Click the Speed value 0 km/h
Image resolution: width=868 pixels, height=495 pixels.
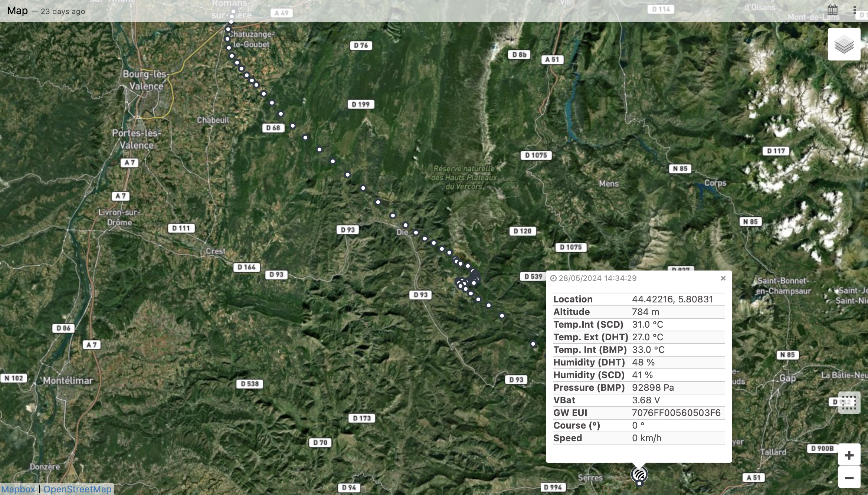click(646, 438)
